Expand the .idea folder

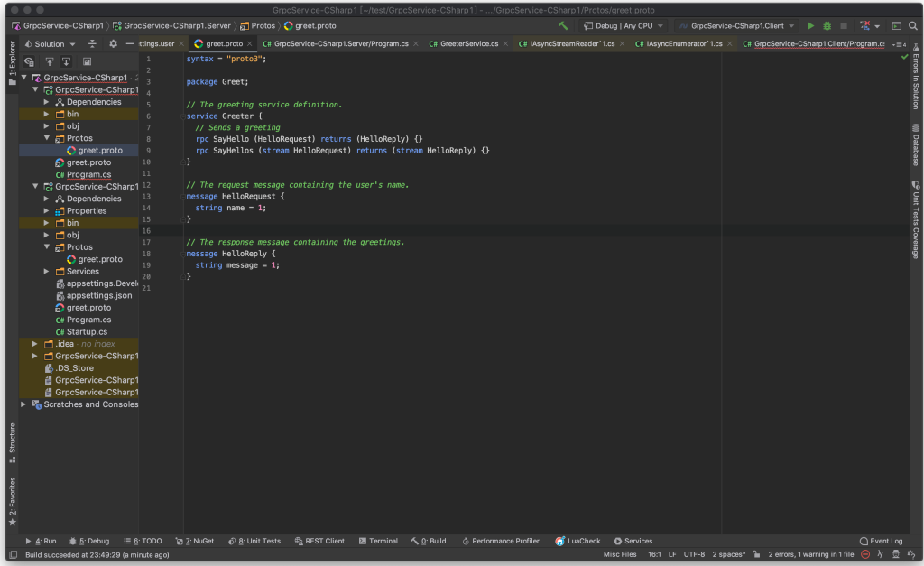pyautogui.click(x=35, y=344)
